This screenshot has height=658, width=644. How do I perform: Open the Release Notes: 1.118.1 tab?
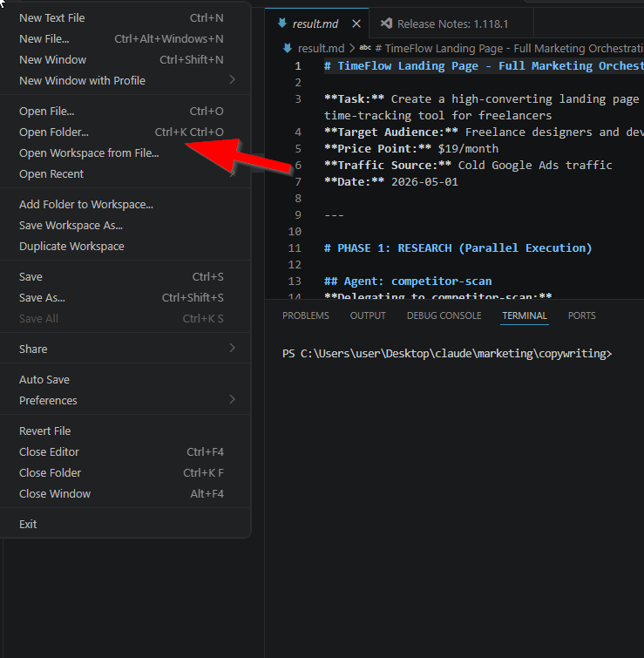[451, 24]
